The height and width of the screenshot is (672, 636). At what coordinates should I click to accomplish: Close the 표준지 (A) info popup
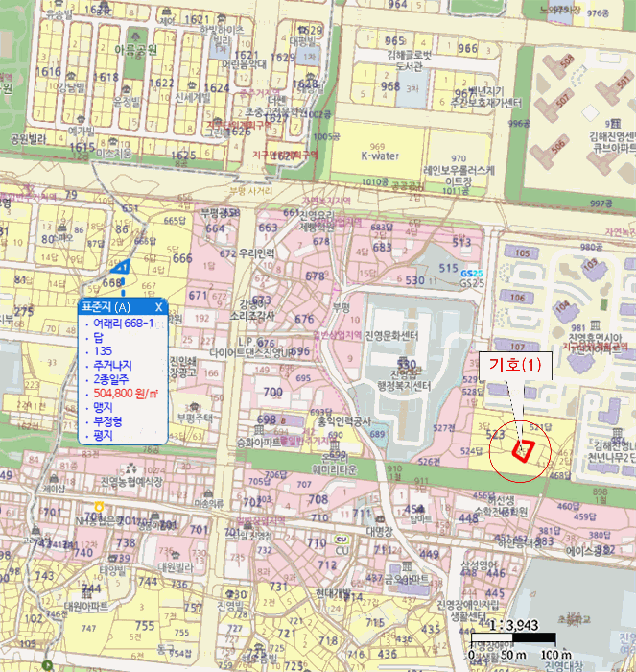(159, 307)
